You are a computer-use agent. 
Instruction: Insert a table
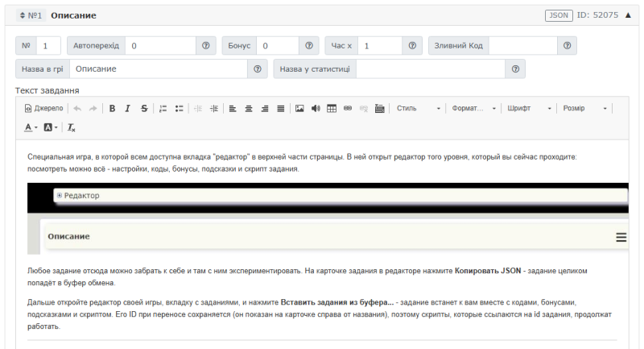[x=332, y=109]
